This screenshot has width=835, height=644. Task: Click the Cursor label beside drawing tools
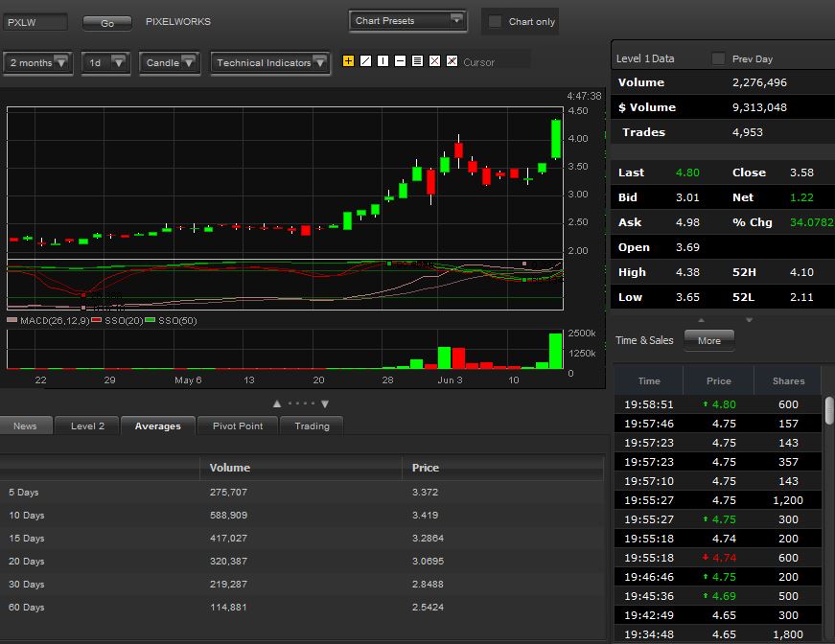(478, 62)
